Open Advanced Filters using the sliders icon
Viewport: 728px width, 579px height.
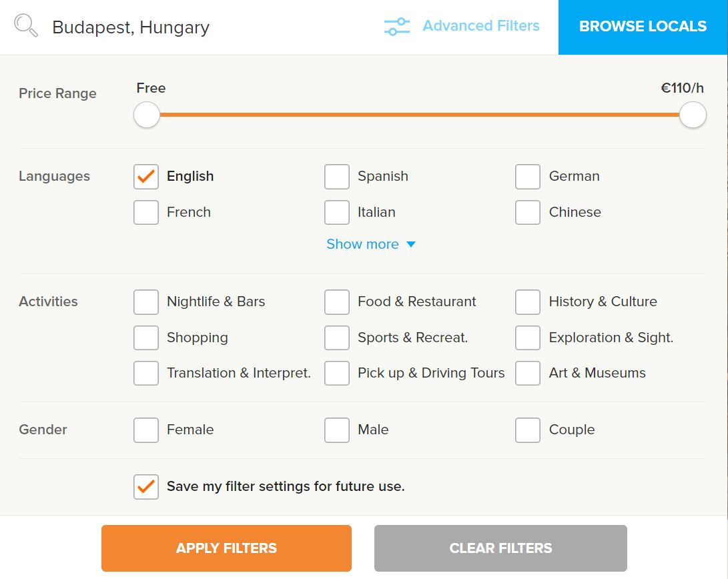coord(396,26)
